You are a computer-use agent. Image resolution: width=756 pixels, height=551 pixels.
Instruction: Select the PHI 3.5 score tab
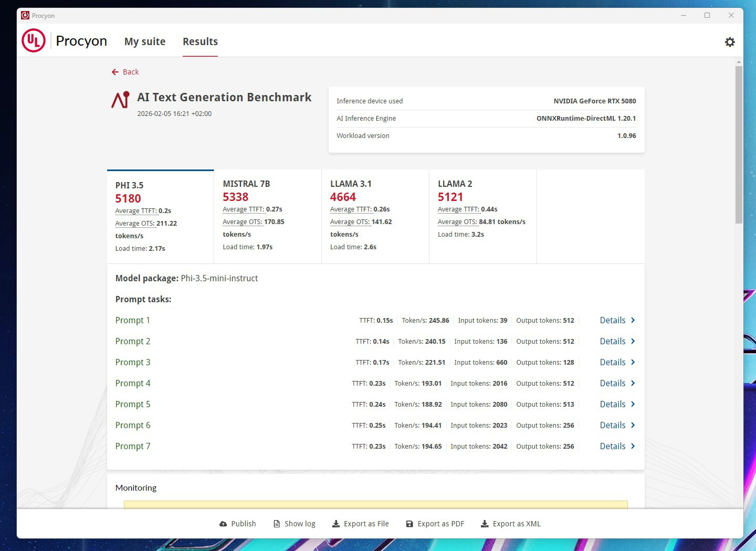coord(160,216)
